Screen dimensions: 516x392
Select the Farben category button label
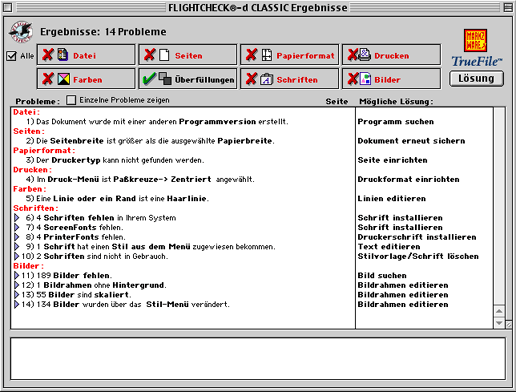coord(88,80)
